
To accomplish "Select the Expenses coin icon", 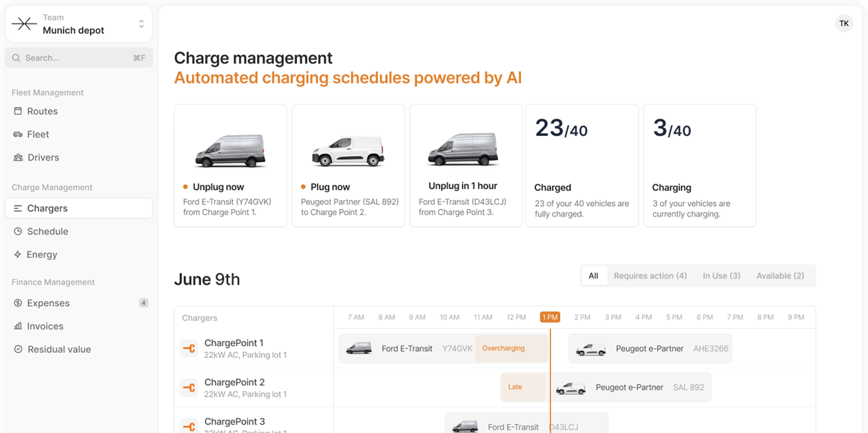I will (x=17, y=303).
